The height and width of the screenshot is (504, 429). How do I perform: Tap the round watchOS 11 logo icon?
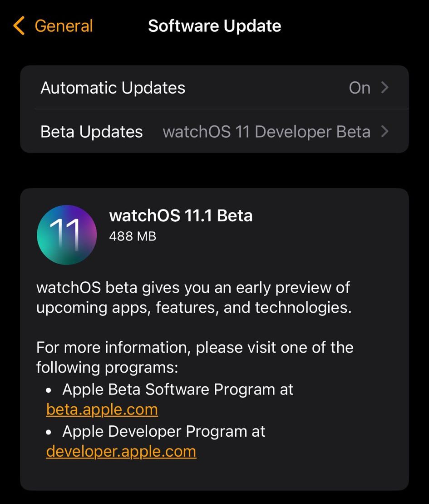[x=67, y=235]
